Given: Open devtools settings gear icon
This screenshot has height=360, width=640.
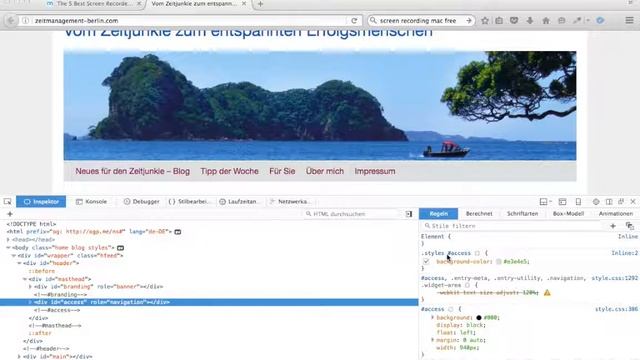Looking at the screenshot, I should tap(596, 202).
